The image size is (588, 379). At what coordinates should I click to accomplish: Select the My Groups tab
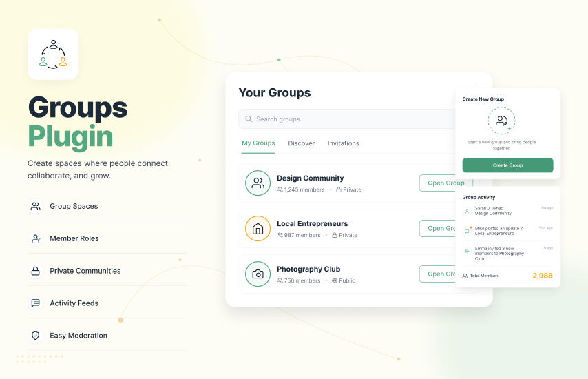tap(258, 143)
